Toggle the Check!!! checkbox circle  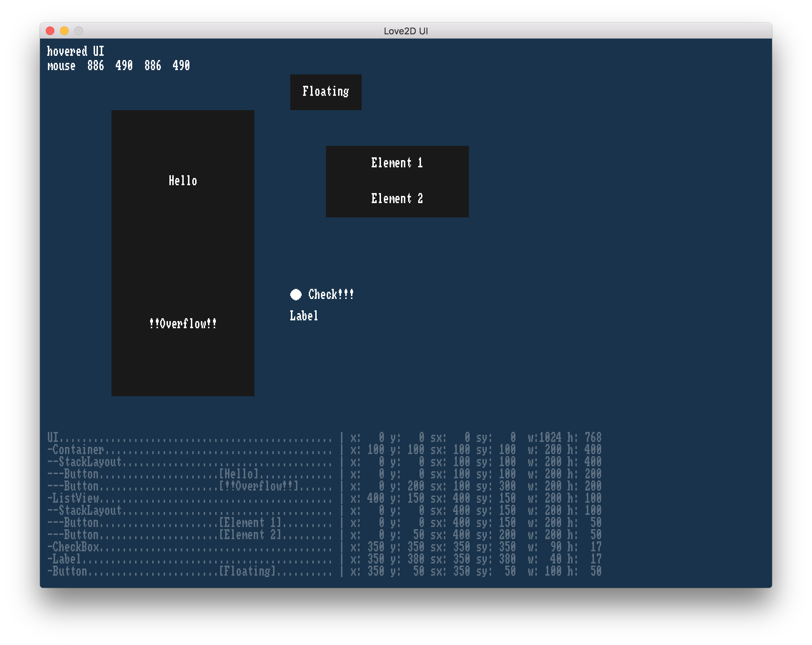pyautogui.click(x=296, y=295)
